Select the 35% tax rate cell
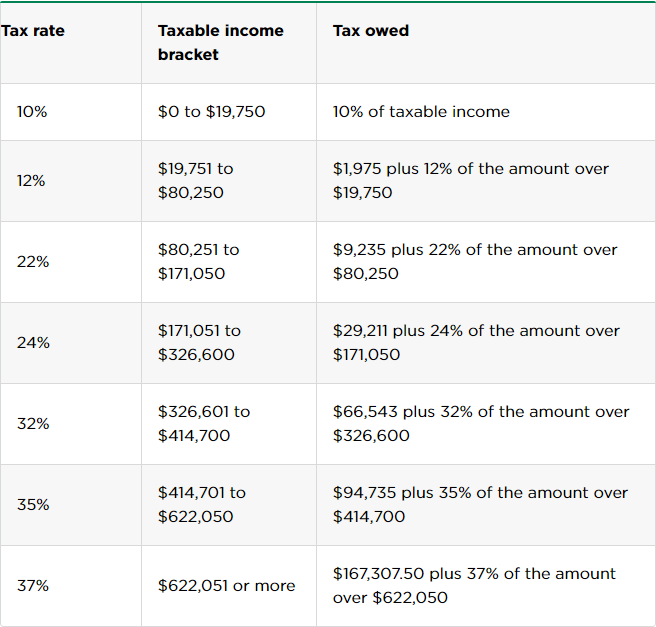 click(x=33, y=505)
